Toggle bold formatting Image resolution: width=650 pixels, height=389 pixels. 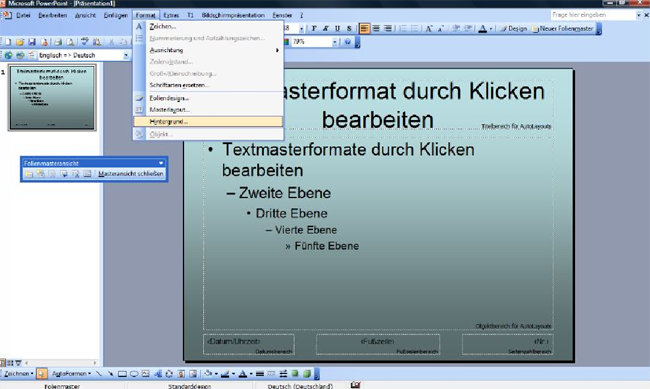pos(314,28)
